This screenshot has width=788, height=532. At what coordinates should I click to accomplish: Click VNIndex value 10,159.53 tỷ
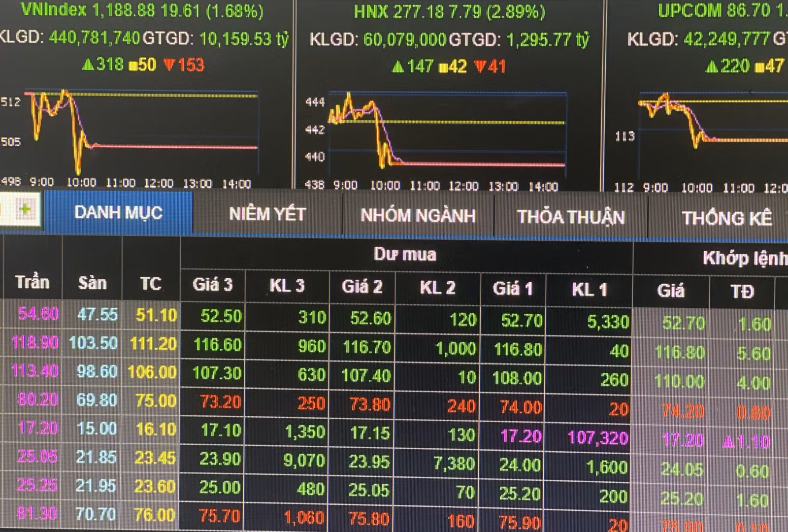(x=244, y=38)
